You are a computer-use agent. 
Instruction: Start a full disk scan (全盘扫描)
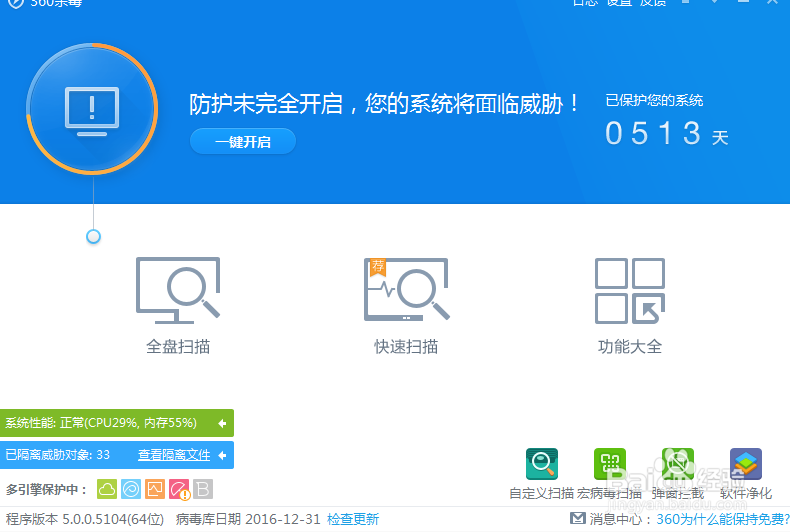point(178,305)
